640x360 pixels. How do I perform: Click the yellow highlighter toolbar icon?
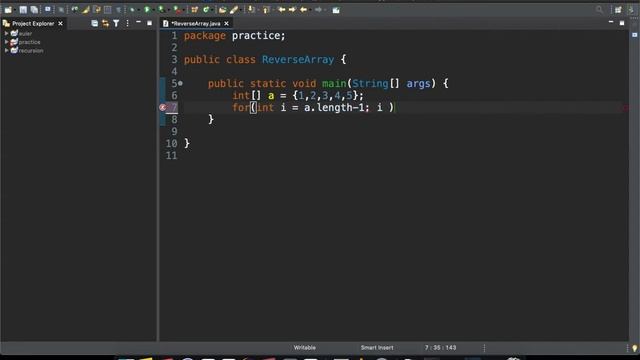click(86, 10)
